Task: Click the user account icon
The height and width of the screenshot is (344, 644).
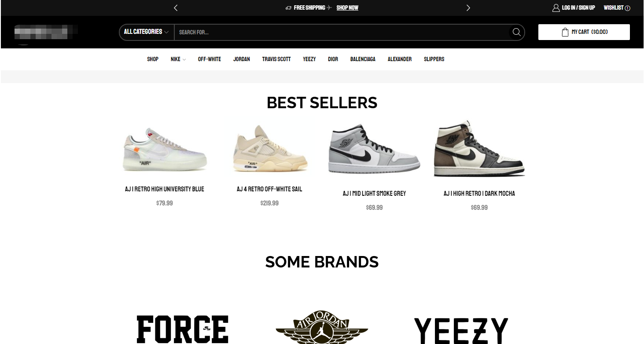Action: pyautogui.click(x=556, y=8)
